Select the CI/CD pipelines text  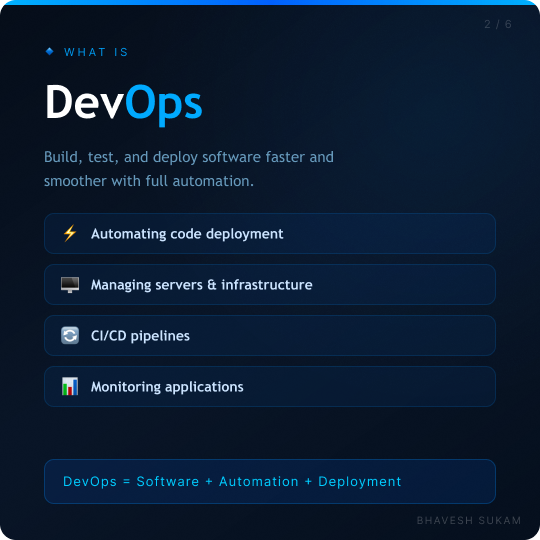(140, 336)
